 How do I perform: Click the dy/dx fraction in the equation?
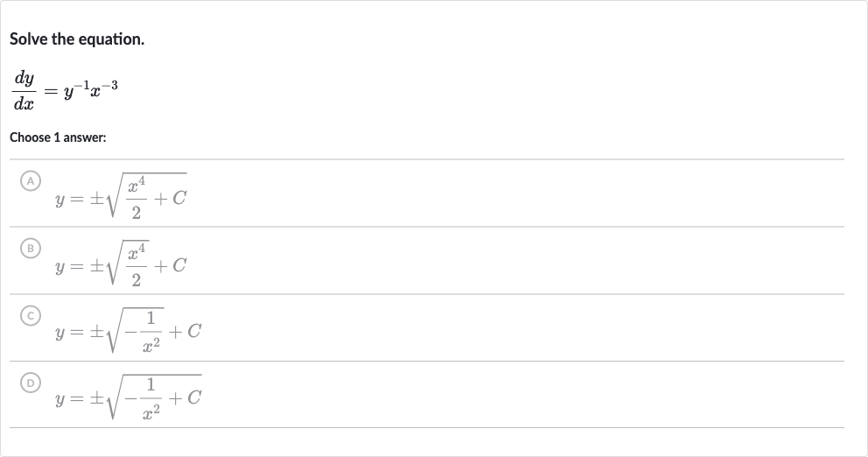pos(24,90)
